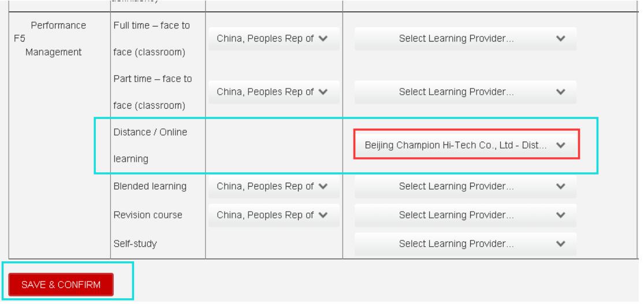Click Part time – face to face label
Viewport: 644px width, 304px height.
click(149, 91)
